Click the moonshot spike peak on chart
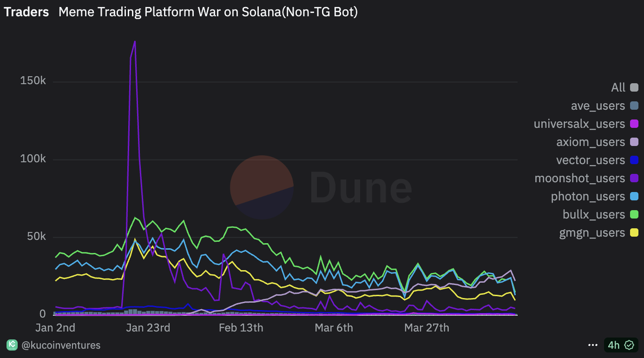 pos(135,42)
